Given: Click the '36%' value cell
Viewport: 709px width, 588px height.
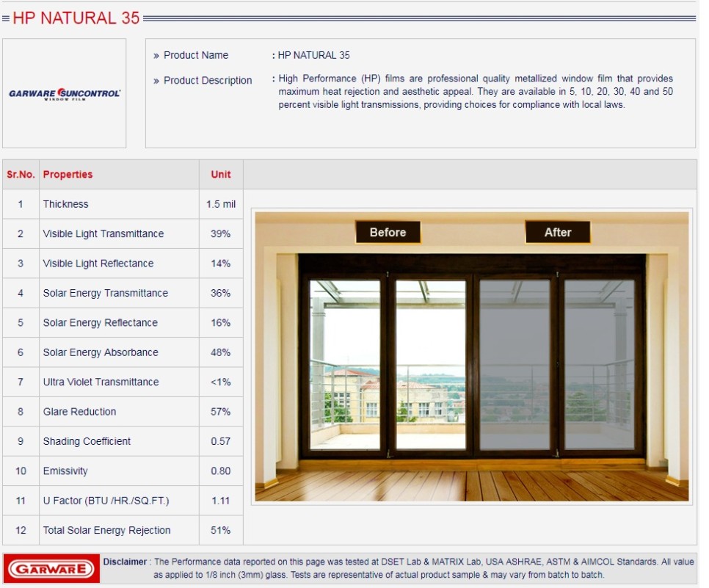Looking at the screenshot, I should [x=221, y=293].
